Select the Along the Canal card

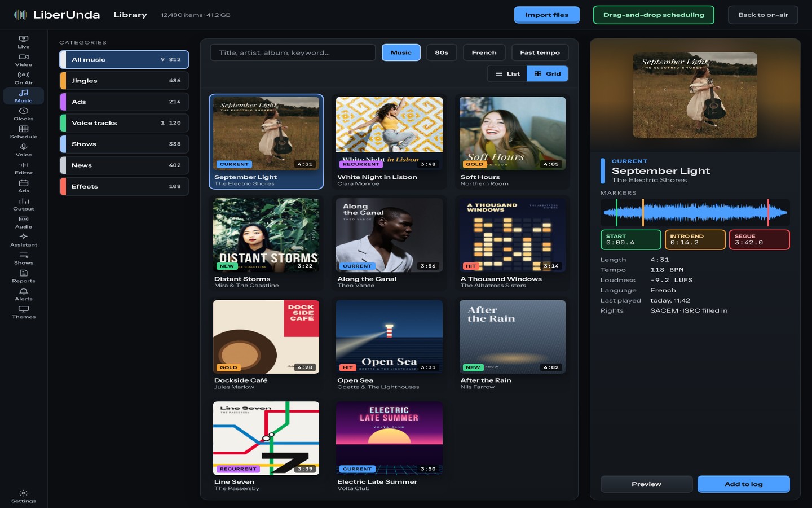(x=389, y=243)
